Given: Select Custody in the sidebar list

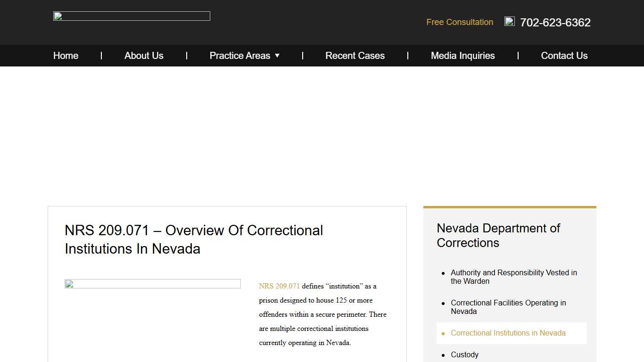Looking at the screenshot, I should pyautogui.click(x=464, y=354).
